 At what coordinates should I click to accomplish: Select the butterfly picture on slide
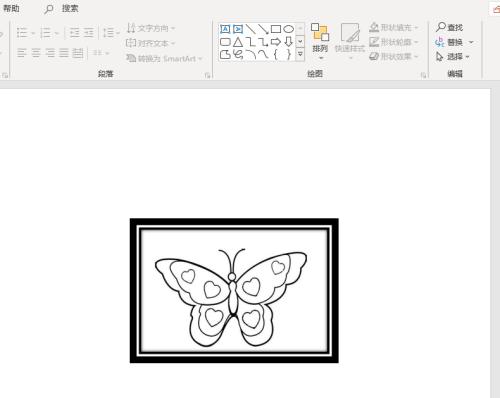coord(234,290)
